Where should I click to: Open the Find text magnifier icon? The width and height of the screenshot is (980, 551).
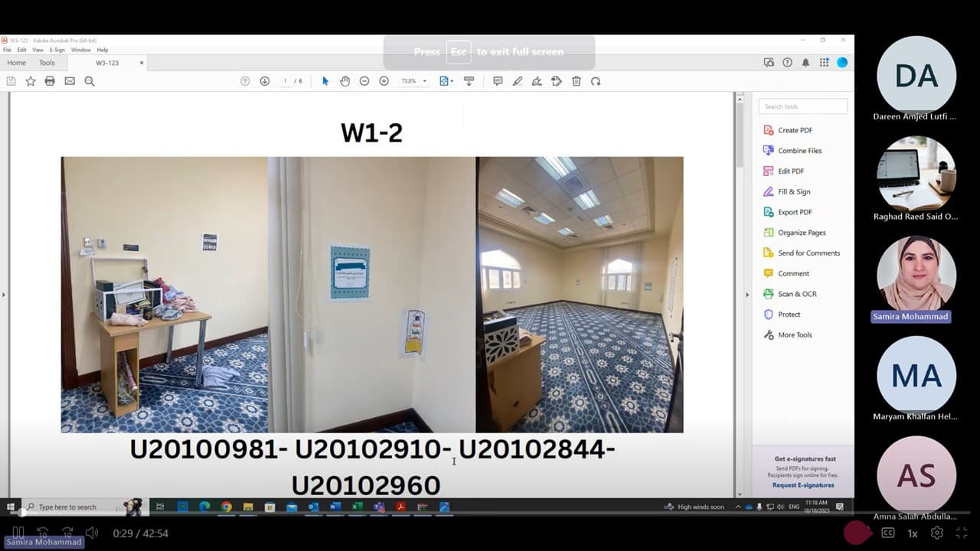coord(90,81)
